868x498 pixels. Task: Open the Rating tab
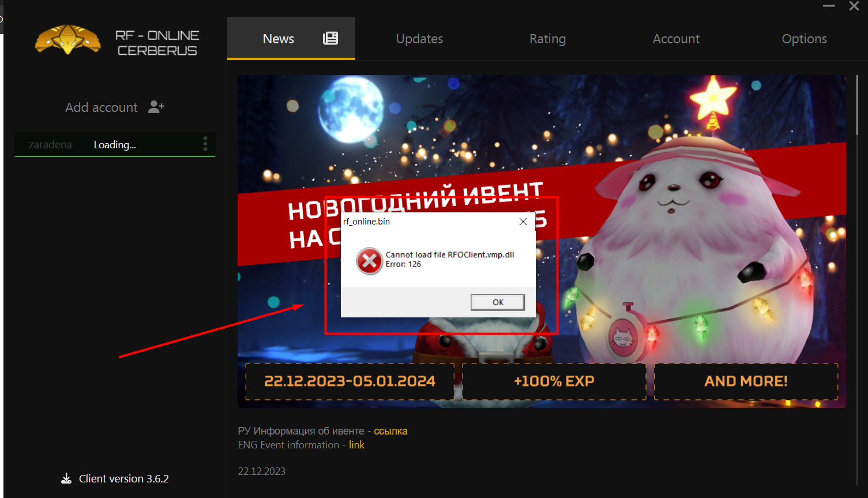click(x=547, y=39)
